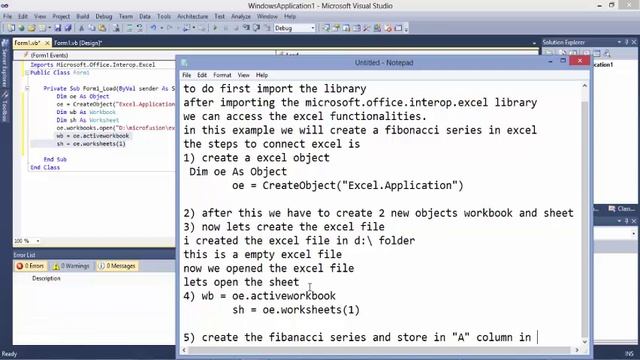Click the Add New Item toolbar icon

(42, 28)
